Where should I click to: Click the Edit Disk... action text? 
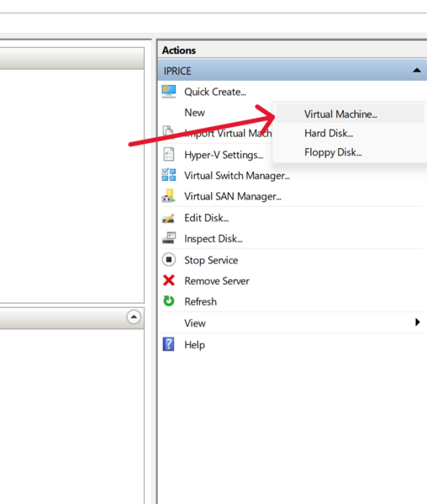[207, 218]
